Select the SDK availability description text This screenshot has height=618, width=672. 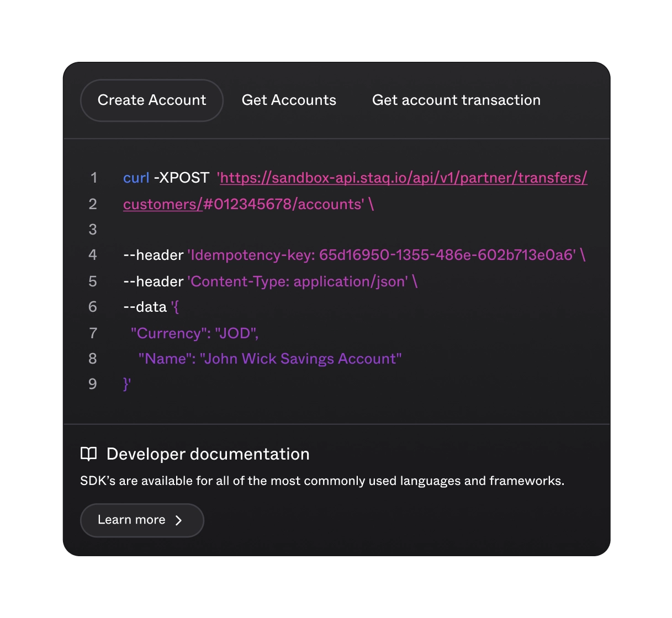[x=321, y=481]
